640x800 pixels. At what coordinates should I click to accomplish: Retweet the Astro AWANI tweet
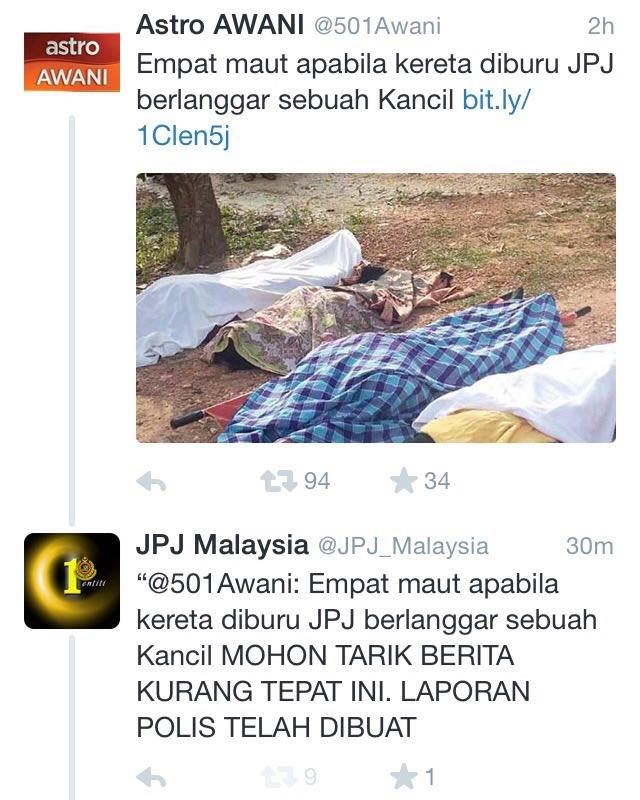point(279,481)
